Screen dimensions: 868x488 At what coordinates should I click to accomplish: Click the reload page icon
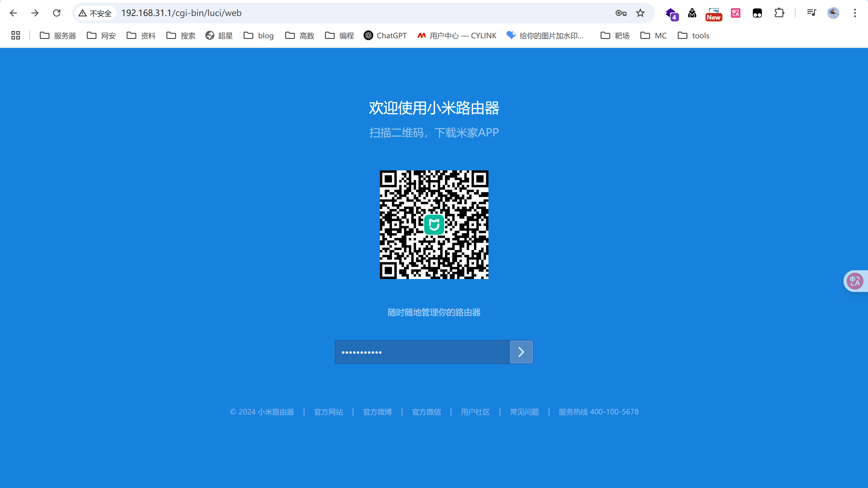(56, 13)
